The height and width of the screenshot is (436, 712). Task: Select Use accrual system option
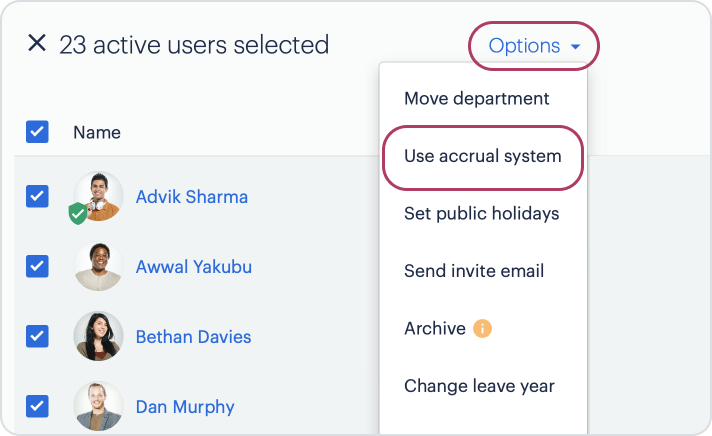pos(483,156)
